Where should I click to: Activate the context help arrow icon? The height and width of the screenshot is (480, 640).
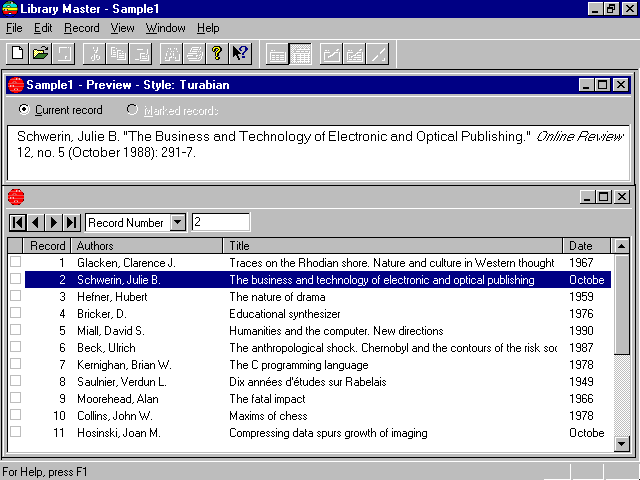pyautogui.click(x=240, y=54)
